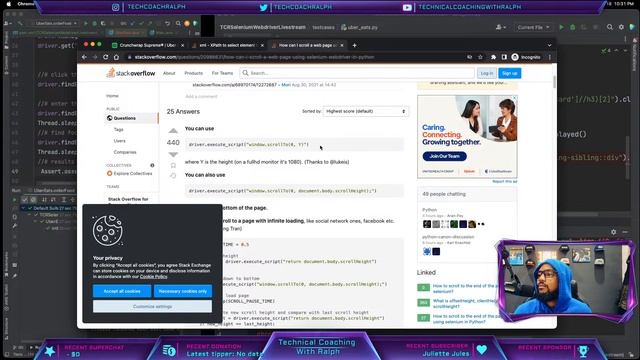Open linked question about offsetHeight
Image resolution: width=640 pixels, height=360 pixels.
[x=464, y=303]
